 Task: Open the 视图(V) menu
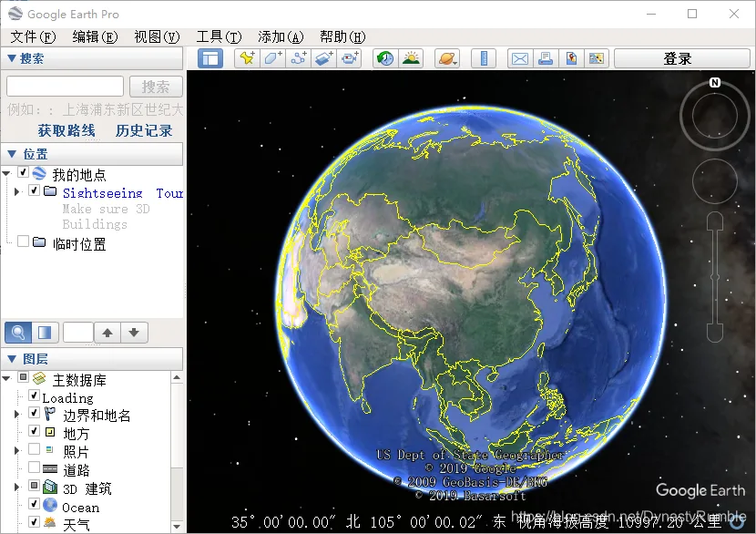(157, 36)
